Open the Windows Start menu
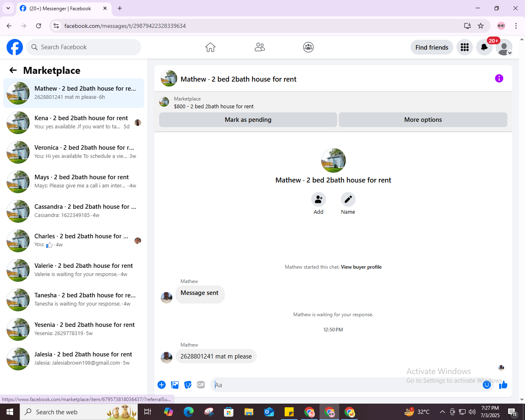525x420 pixels. pyautogui.click(x=10, y=412)
